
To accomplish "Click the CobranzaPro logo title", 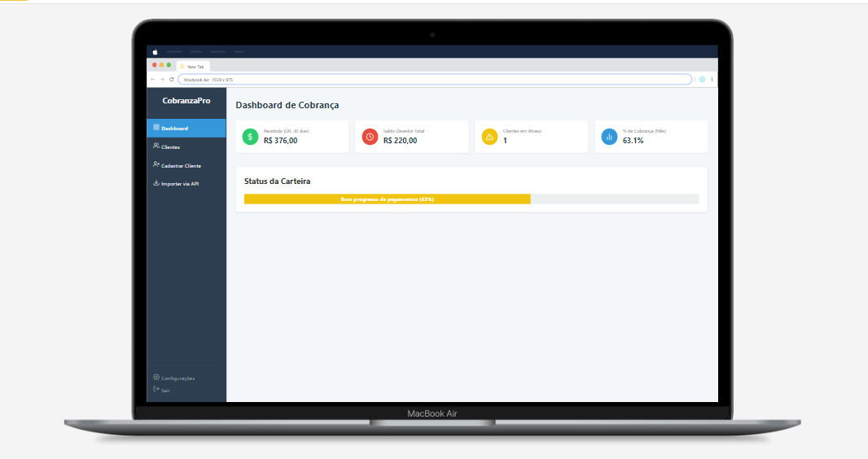I will pos(186,100).
